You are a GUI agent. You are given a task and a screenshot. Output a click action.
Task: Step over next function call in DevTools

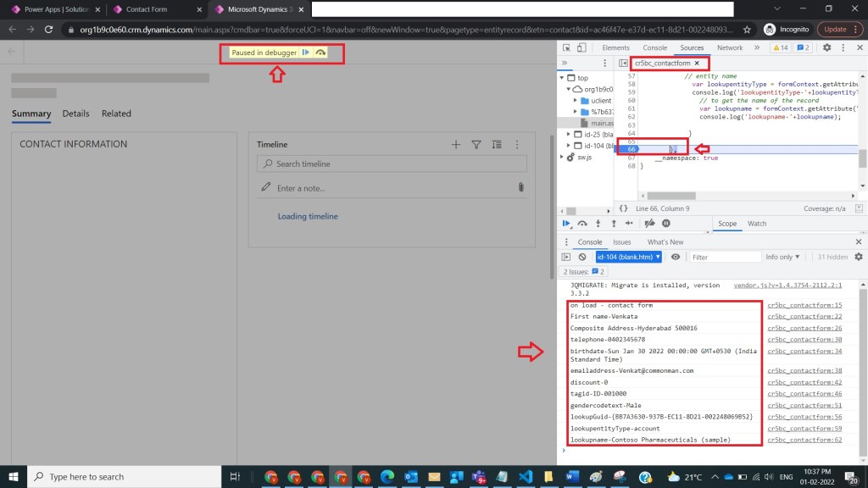click(582, 224)
